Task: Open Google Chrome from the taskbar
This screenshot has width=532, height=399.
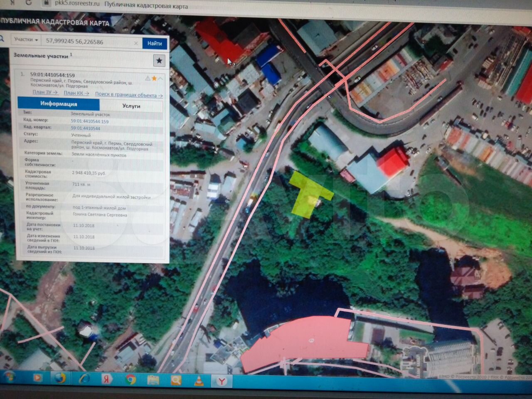Action: (x=131, y=379)
